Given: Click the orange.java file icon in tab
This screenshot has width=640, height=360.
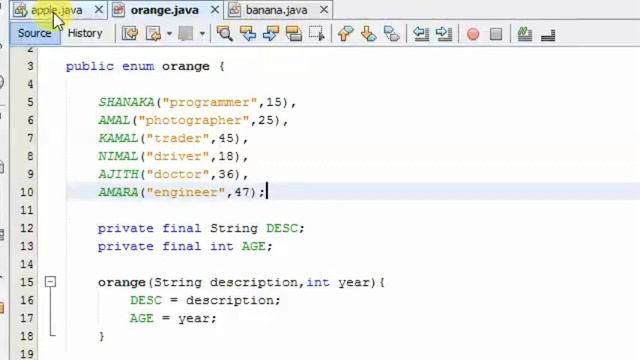Looking at the screenshot, I should [x=118, y=10].
